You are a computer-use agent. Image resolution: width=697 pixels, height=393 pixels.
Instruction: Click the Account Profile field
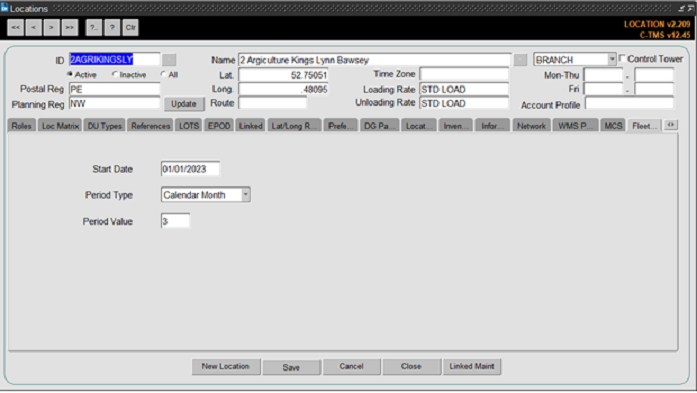point(629,104)
